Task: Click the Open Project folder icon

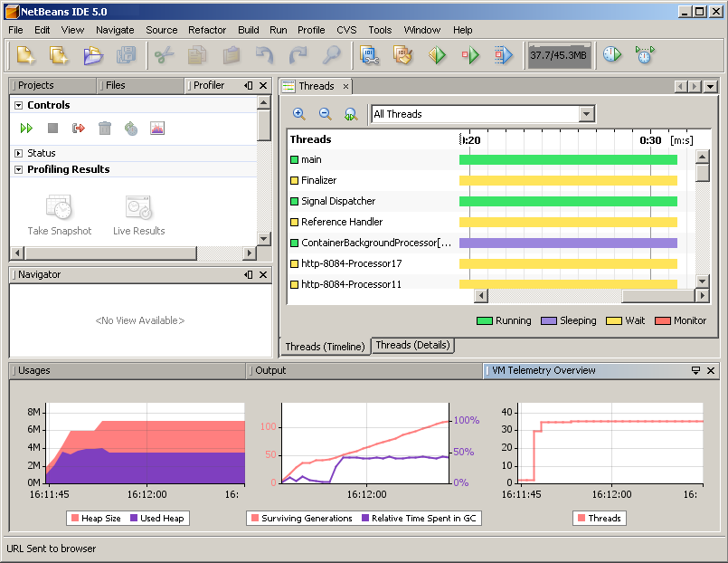Action: pos(93,55)
